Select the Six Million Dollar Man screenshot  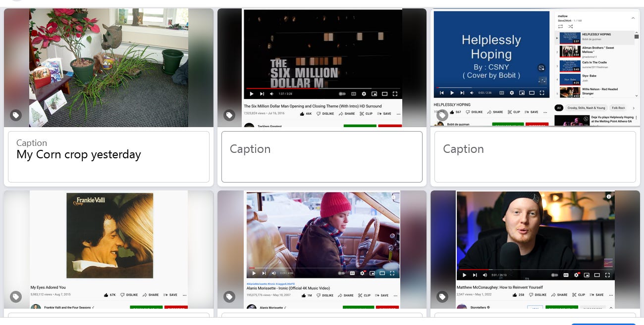322,68
